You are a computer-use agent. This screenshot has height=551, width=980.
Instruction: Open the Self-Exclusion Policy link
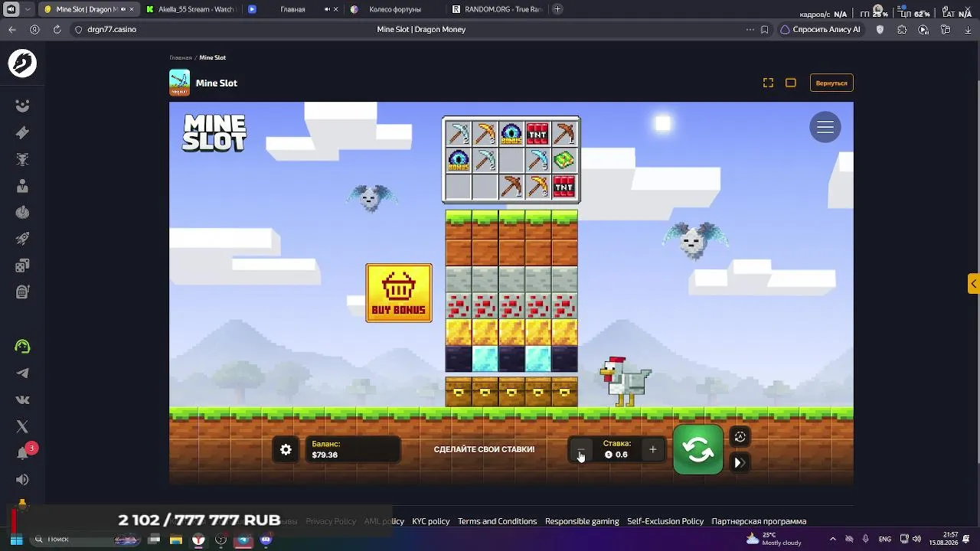665,521
